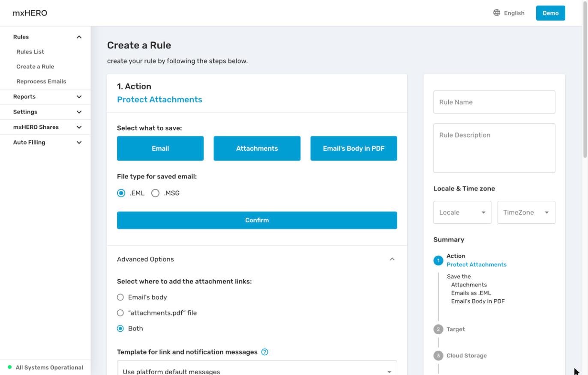Screen dimensions: 588x375
Task: Focus the Rule Description text area
Action: click(494, 148)
